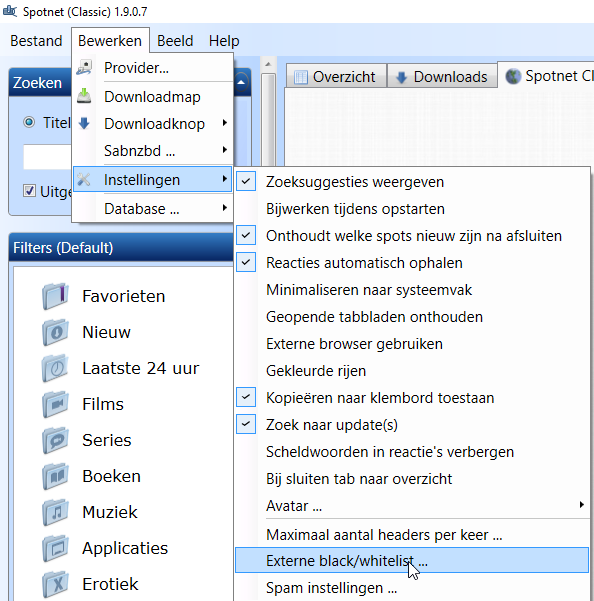
Task: Switch to the Overzicht tab
Action: click(336, 77)
